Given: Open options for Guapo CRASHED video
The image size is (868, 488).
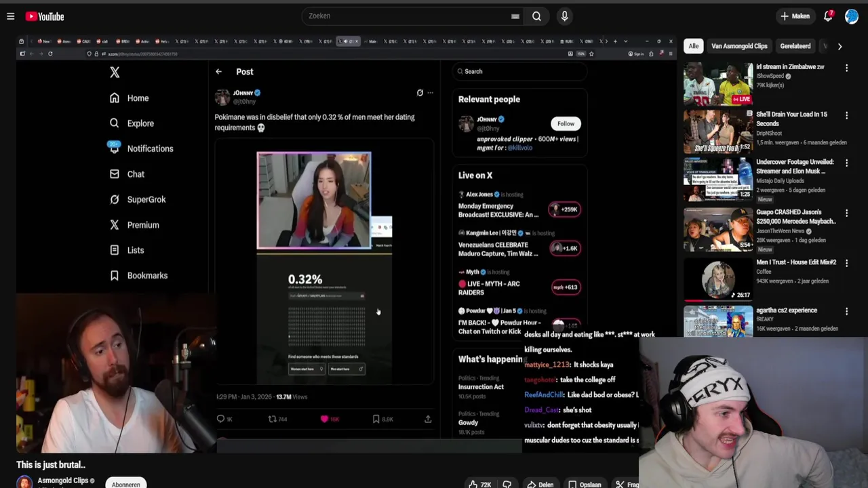Looking at the screenshot, I should 846,213.
